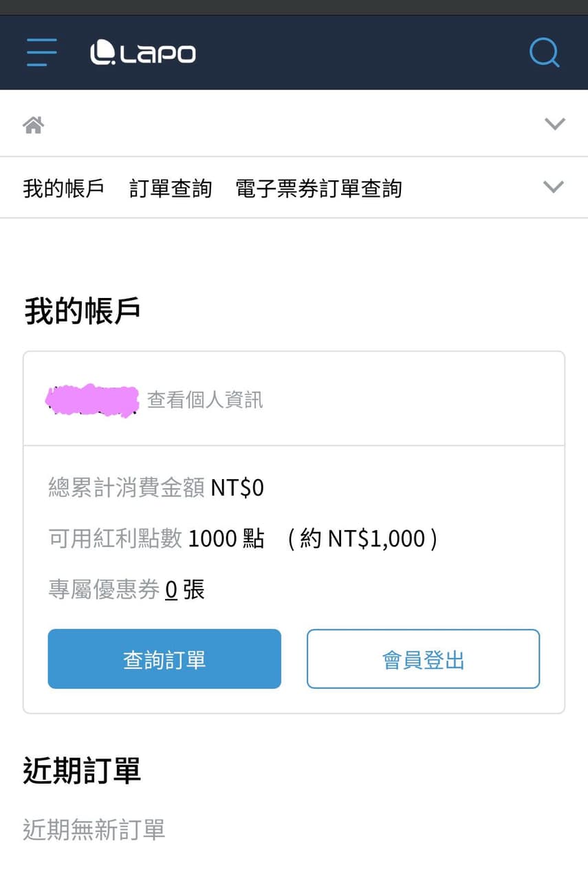Click the 總累計消費金額 NT$0 line
The image size is (588, 881).
(x=156, y=488)
